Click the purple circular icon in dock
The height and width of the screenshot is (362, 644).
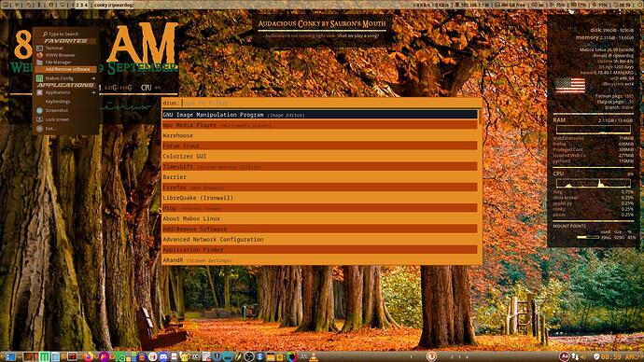(x=104, y=356)
